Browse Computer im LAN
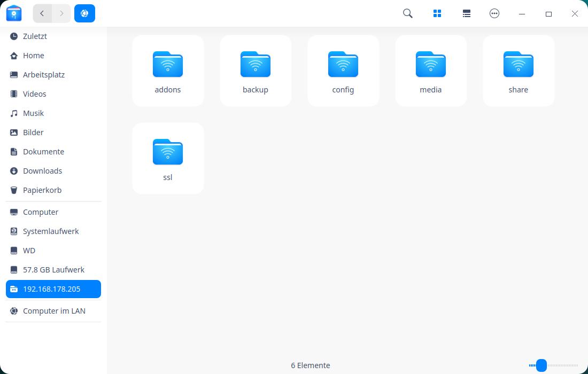588x374 pixels. [x=53, y=311]
